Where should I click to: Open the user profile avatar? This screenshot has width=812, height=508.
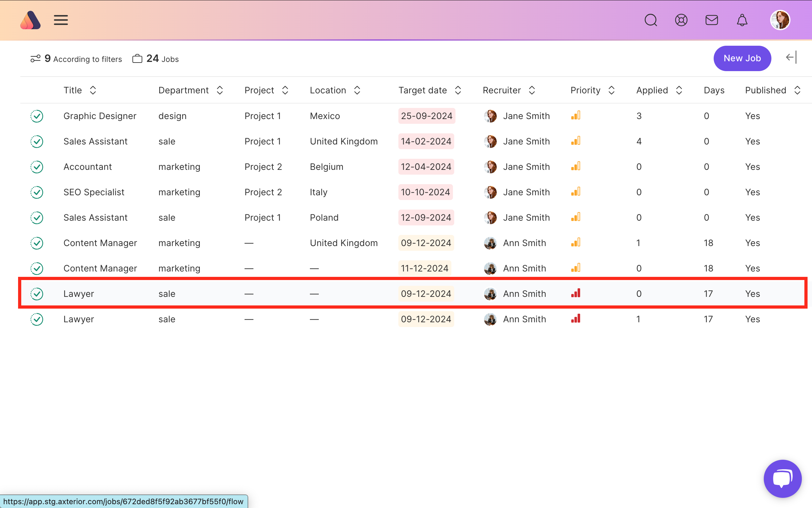click(x=780, y=20)
